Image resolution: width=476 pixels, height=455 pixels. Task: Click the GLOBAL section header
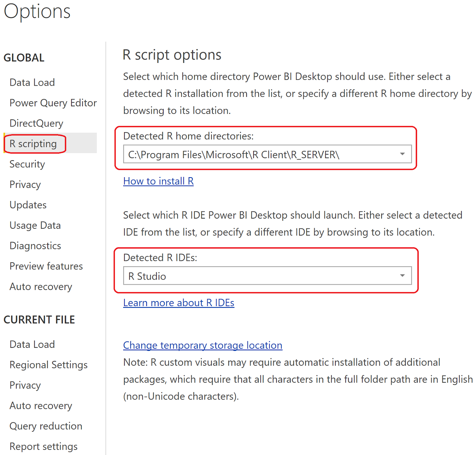[24, 58]
